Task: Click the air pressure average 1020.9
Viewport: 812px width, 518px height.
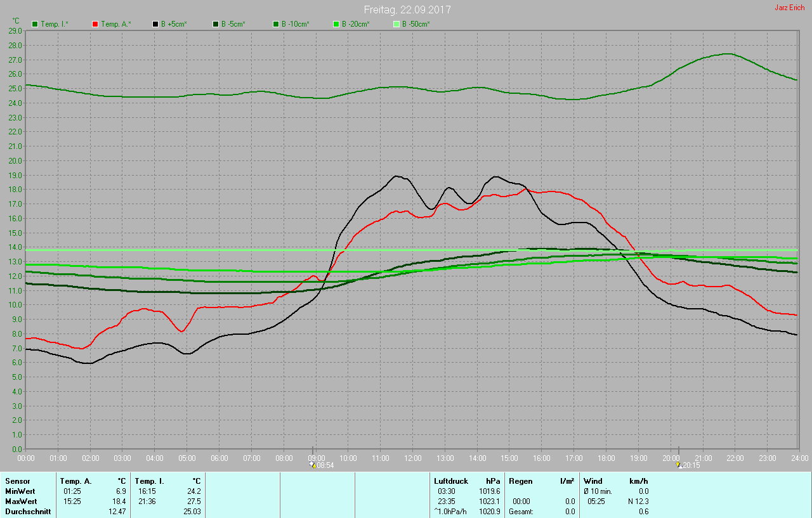Action: tap(490, 512)
